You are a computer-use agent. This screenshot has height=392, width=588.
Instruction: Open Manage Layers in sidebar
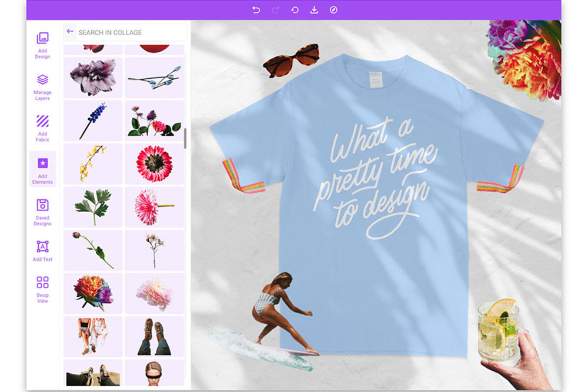(x=42, y=86)
